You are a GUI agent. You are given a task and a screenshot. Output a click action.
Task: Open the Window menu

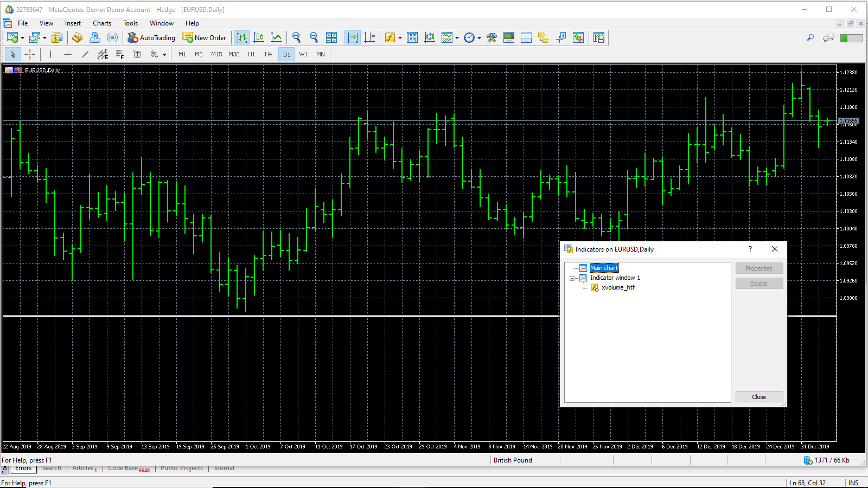162,23
